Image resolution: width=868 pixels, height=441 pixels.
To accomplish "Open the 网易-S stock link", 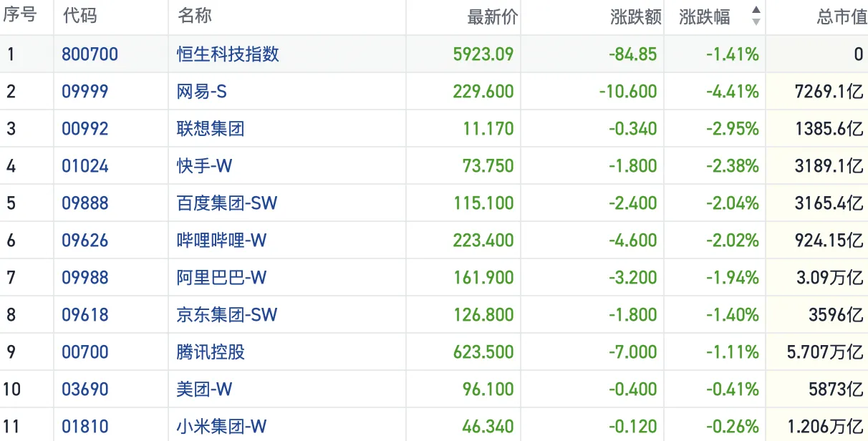I will [x=202, y=92].
